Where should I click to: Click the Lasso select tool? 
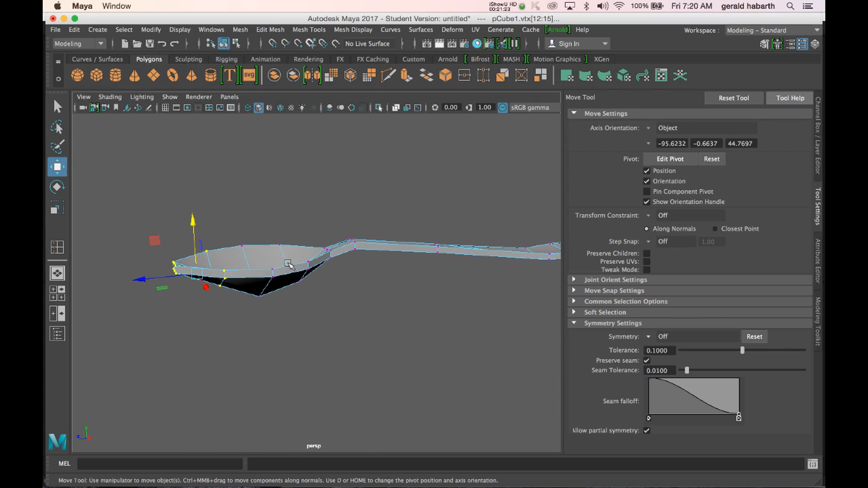57,127
